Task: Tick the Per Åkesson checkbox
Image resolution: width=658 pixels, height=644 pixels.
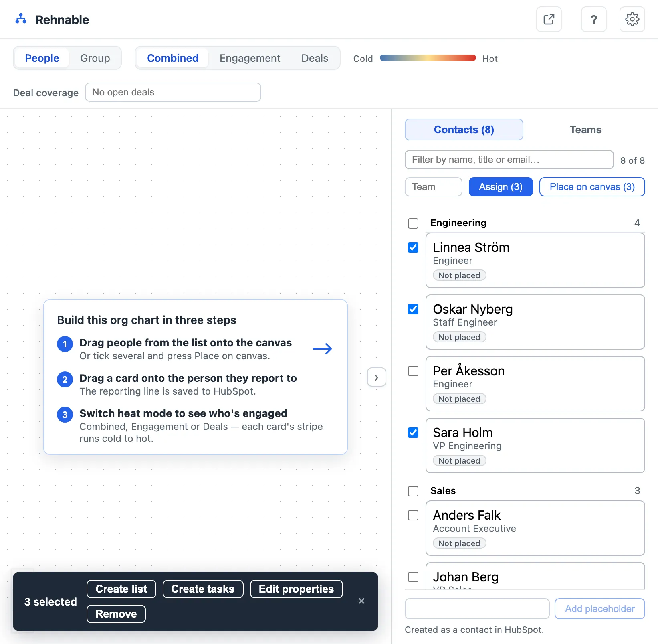Action: coord(413,371)
